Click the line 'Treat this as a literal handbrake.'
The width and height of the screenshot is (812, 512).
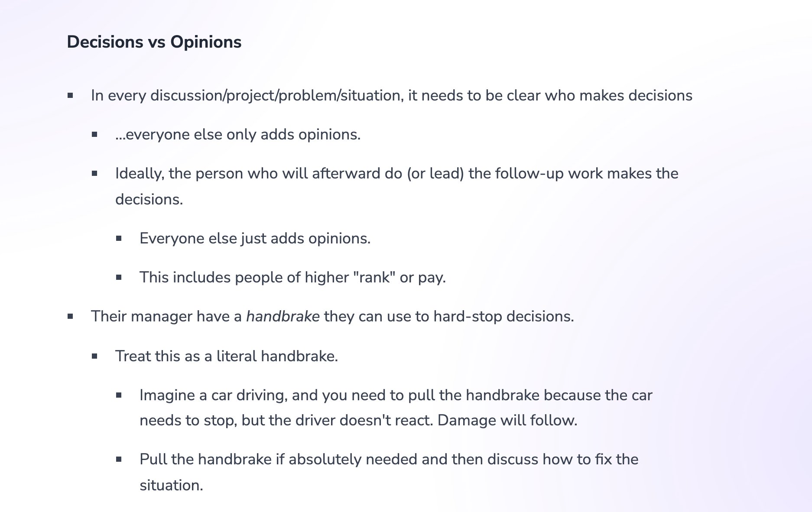point(227,356)
